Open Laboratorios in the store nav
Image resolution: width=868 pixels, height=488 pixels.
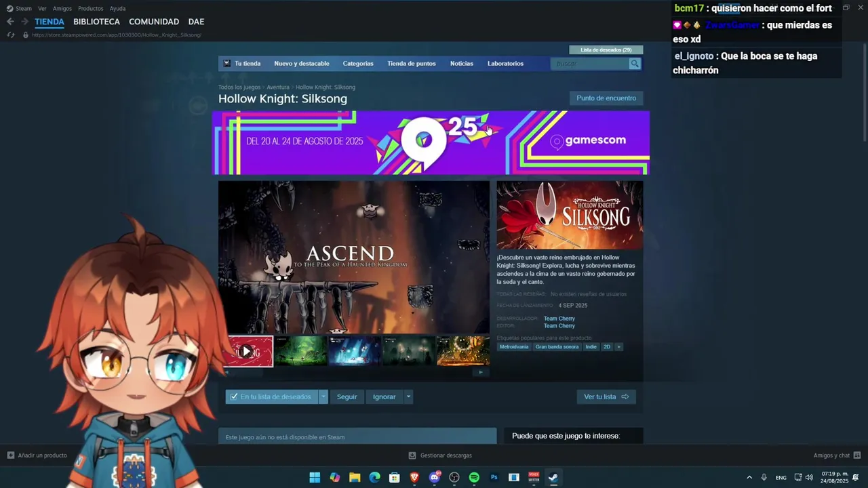point(505,64)
